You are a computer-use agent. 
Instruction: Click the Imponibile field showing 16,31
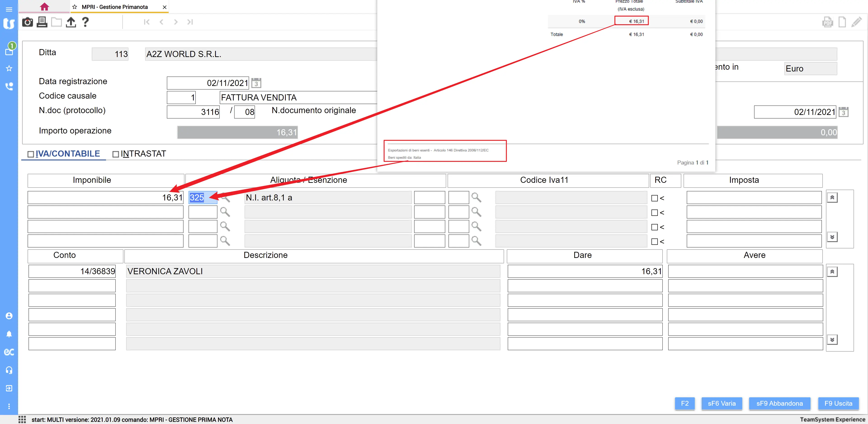(106, 198)
